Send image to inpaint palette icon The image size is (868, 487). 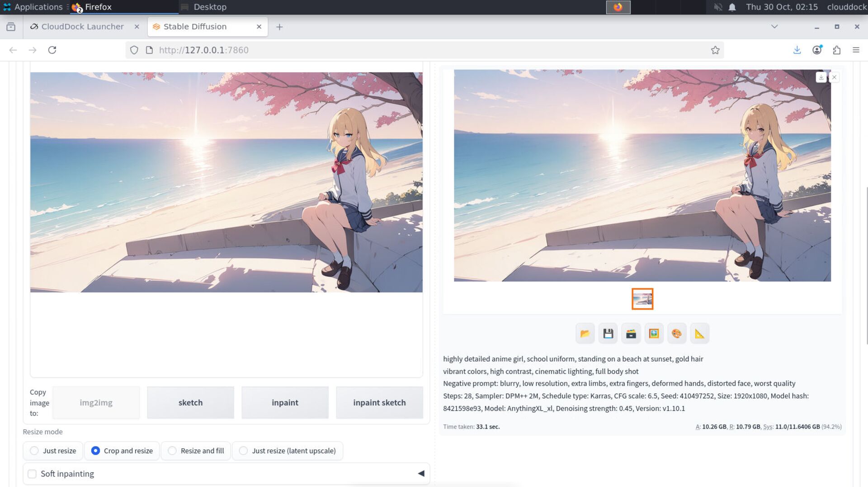(677, 334)
